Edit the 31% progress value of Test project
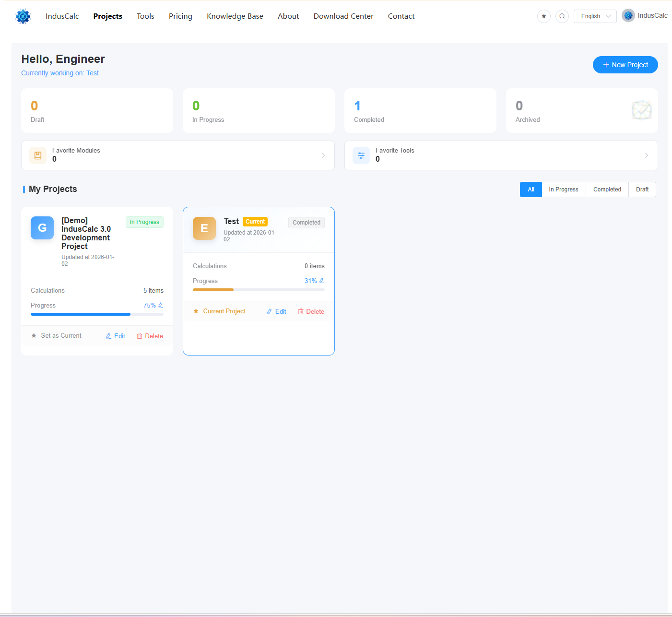672x617 pixels. pos(322,280)
